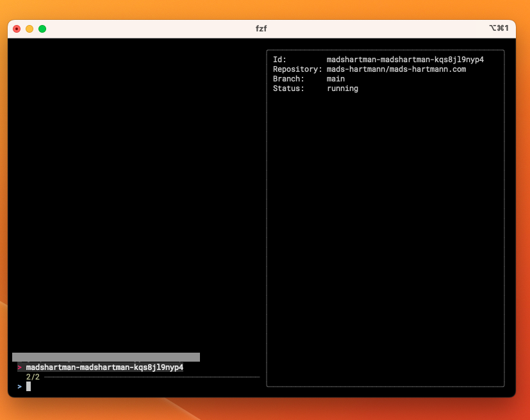Maximize the terminal with the green button
The width and height of the screenshot is (530, 420).
[42, 29]
